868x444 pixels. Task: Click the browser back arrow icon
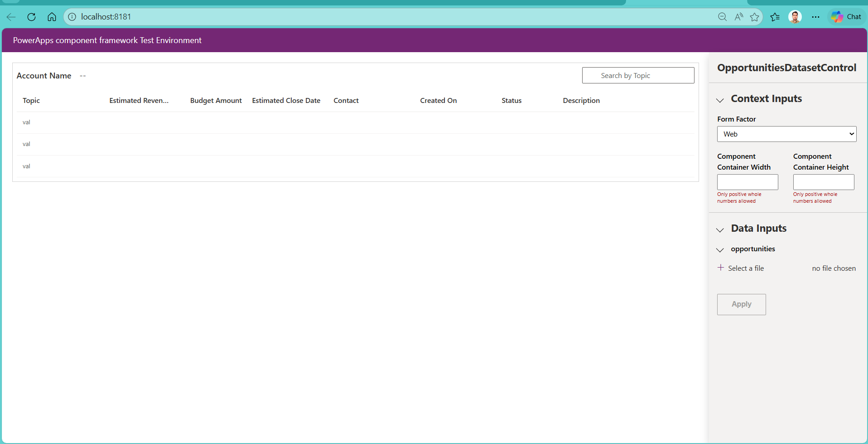[11, 17]
